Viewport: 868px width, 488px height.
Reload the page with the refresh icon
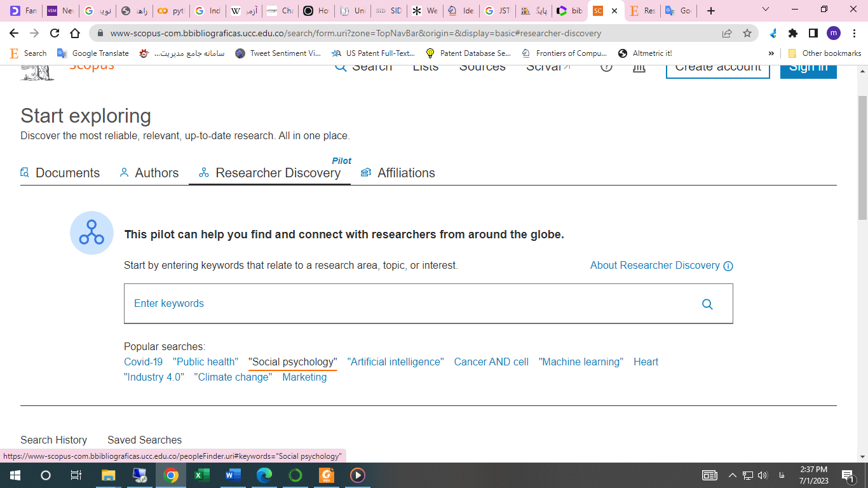click(55, 33)
